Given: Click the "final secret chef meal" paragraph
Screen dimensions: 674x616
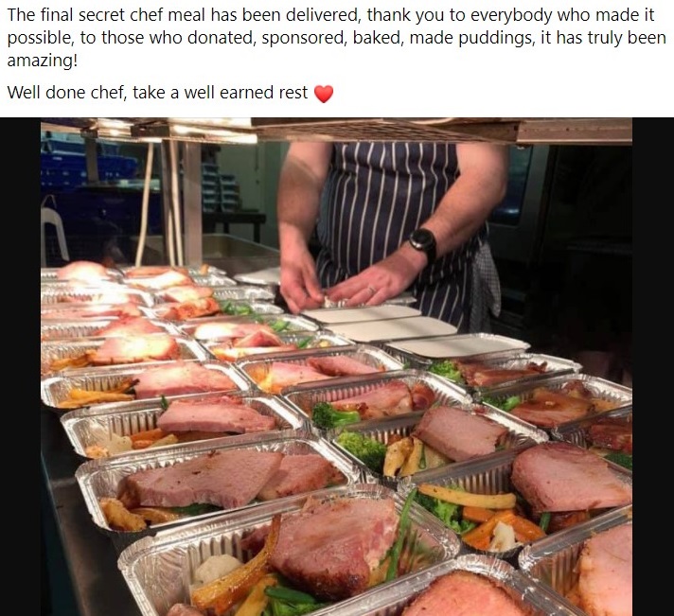Looking at the screenshot, I should 337,38.
